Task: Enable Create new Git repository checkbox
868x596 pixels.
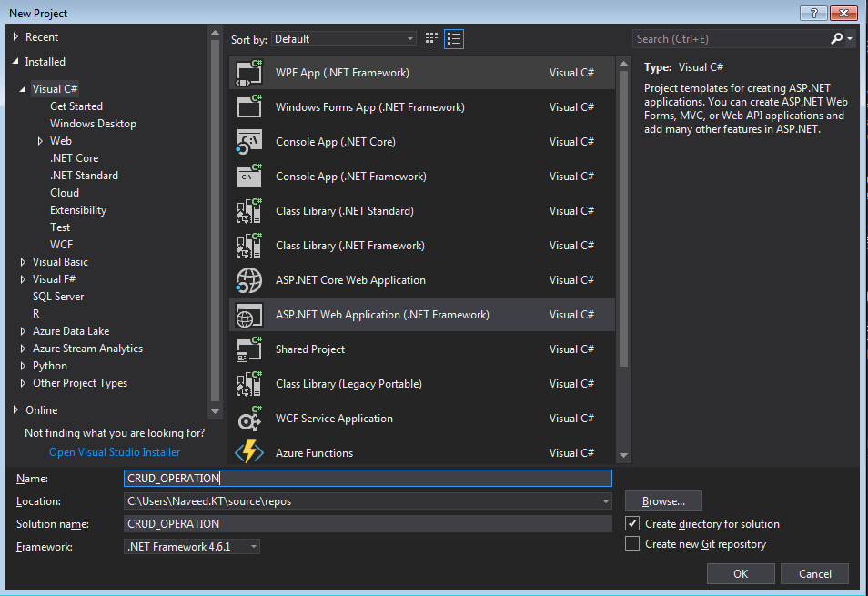Action: (632, 543)
